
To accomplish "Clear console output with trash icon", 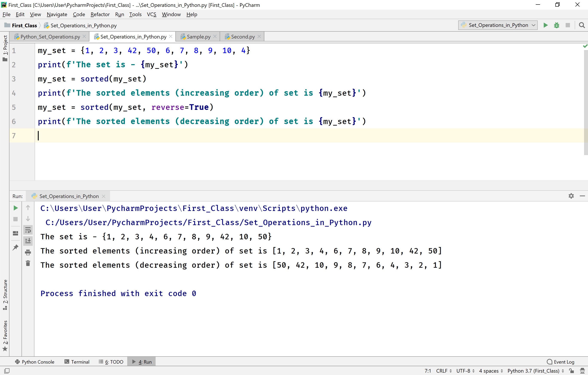I will click(28, 263).
